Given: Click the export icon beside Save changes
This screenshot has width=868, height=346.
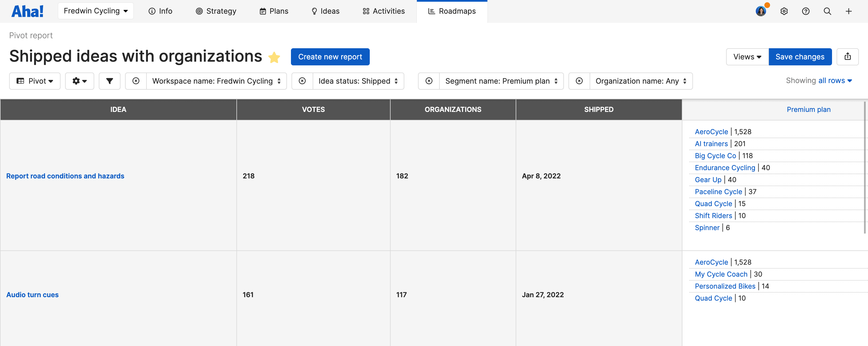Looking at the screenshot, I should [x=848, y=57].
